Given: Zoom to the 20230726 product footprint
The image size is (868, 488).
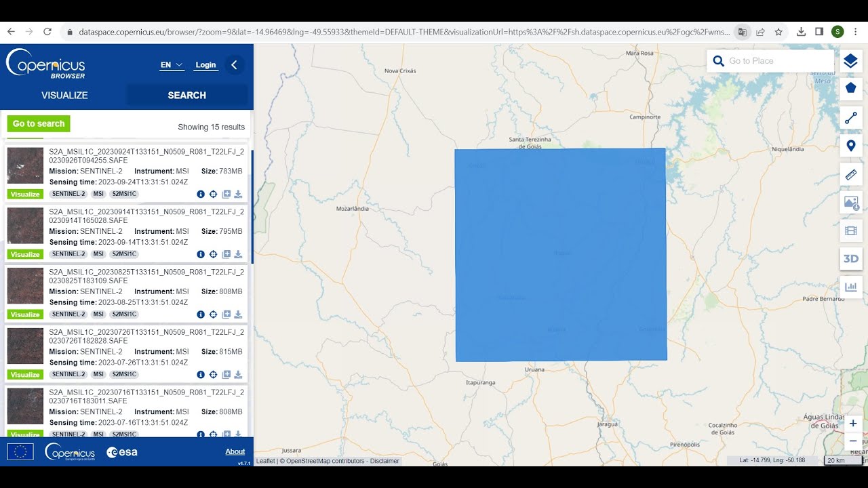Looking at the screenshot, I should [213, 375].
